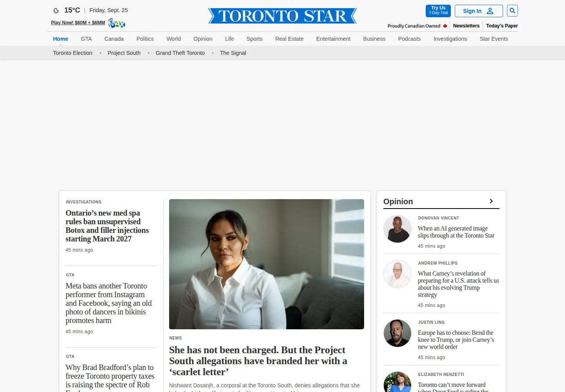This screenshot has width=565, height=392.
Task: Select The Signal topic
Action: tap(233, 53)
